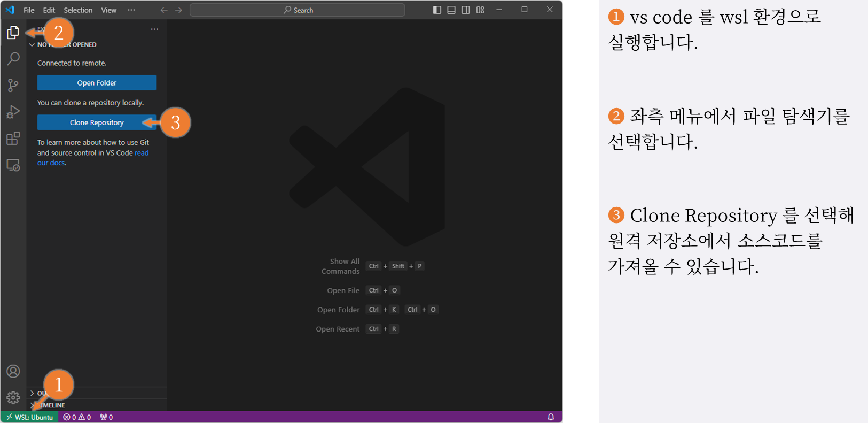Open the Selection menu
868x423 pixels.
(x=78, y=10)
